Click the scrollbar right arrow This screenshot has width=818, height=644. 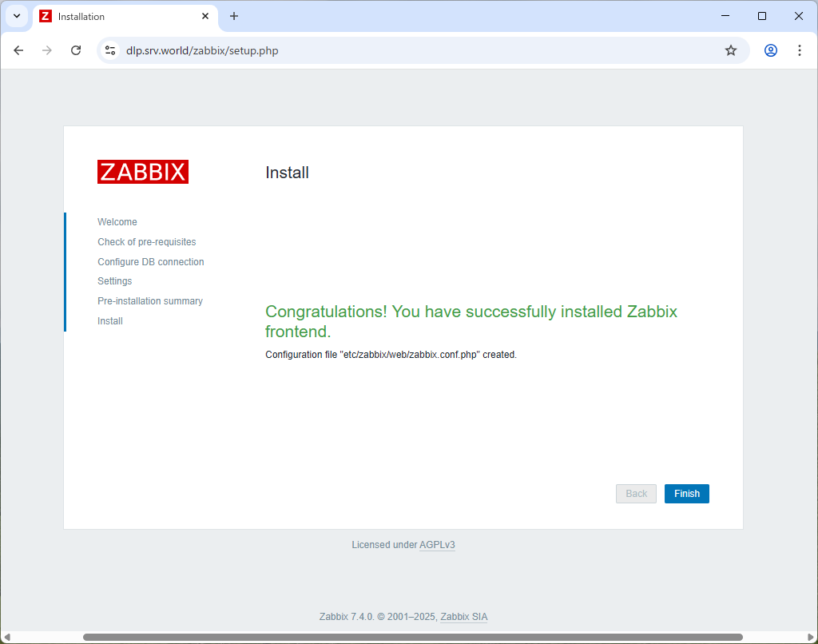point(811,638)
